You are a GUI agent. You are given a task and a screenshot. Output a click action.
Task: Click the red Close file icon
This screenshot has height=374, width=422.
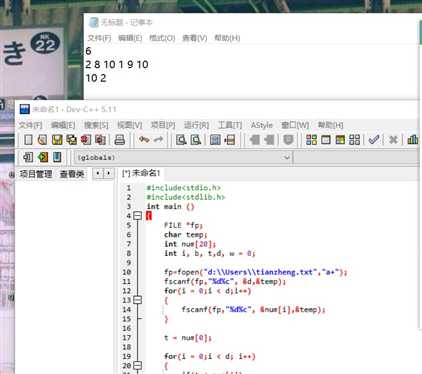click(86, 140)
